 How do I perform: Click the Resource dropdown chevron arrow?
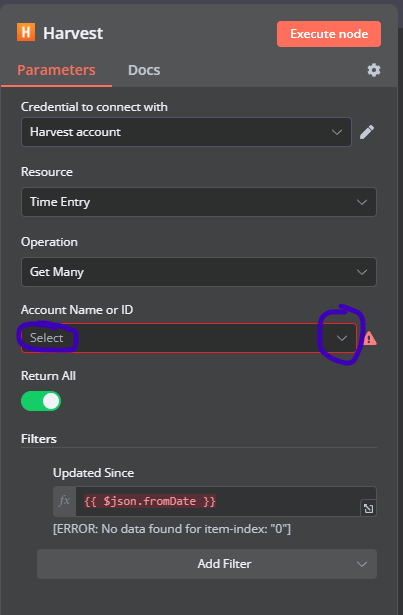coord(362,202)
